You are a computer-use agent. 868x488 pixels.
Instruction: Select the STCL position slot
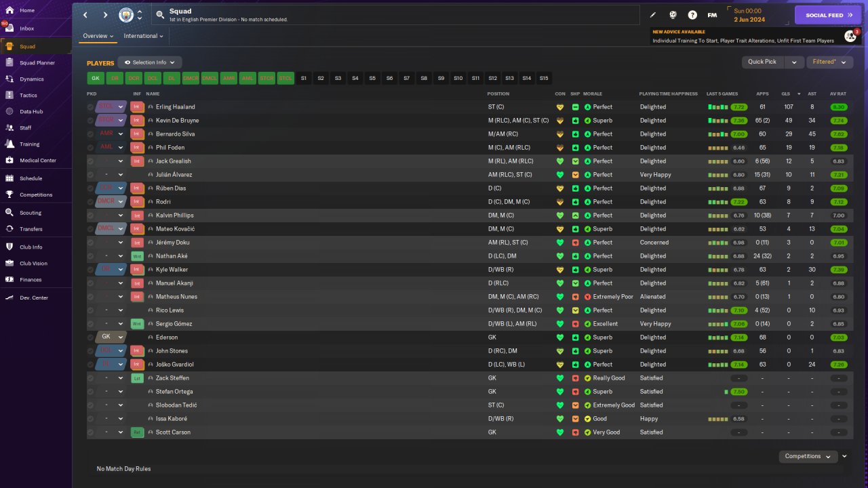pyautogui.click(x=285, y=79)
